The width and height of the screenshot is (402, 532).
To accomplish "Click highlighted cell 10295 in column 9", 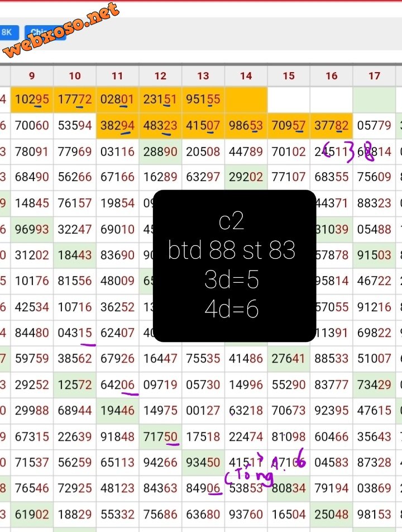I will click(32, 99).
